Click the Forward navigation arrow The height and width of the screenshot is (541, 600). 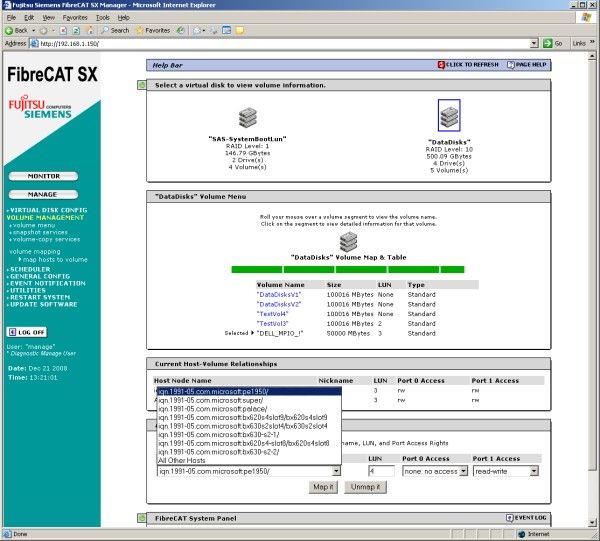pos(44,31)
